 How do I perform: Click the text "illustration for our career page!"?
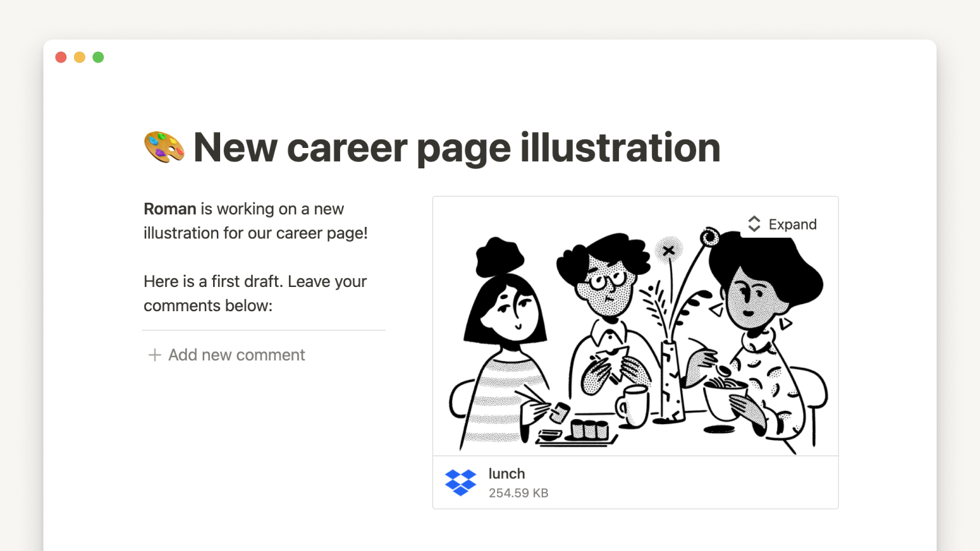click(255, 233)
